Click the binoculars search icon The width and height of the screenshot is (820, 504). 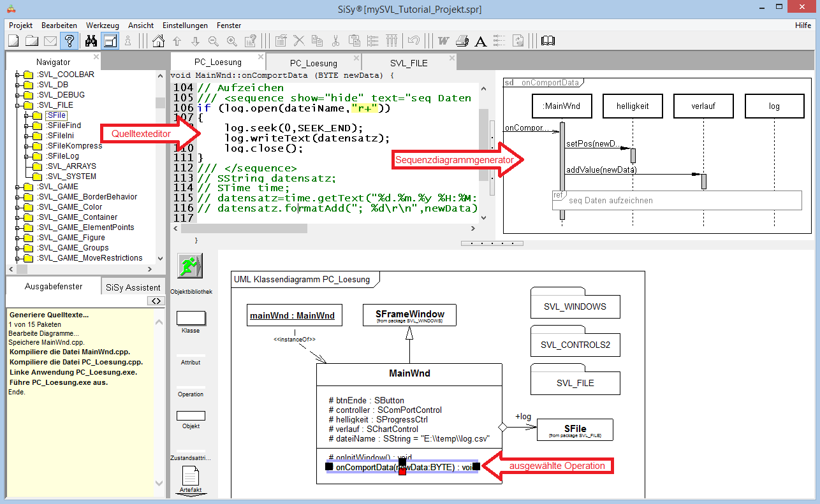pos(91,41)
